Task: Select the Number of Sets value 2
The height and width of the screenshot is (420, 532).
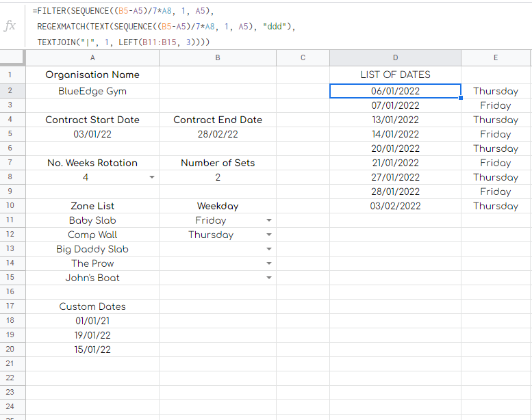Action: (x=218, y=177)
